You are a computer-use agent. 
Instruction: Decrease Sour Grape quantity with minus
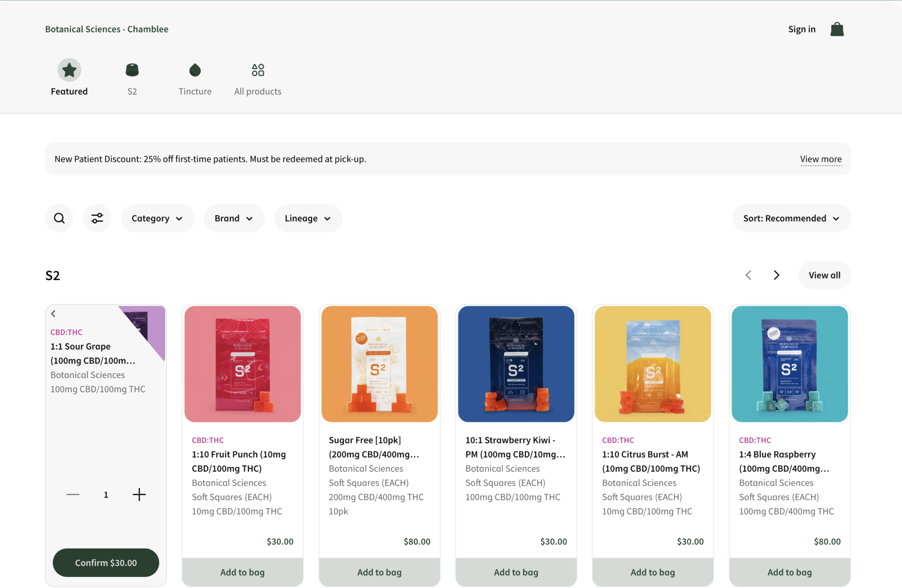[x=73, y=495]
